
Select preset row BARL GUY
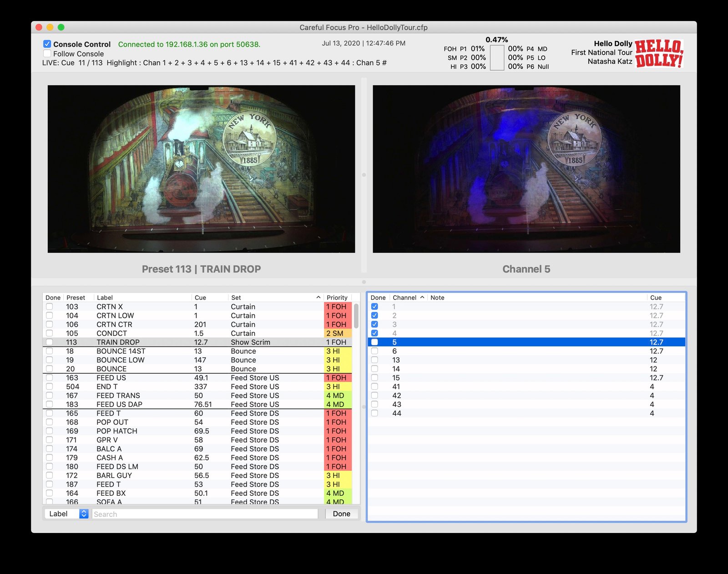(x=198, y=475)
